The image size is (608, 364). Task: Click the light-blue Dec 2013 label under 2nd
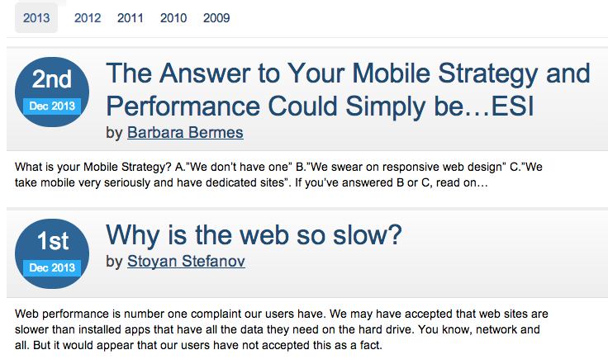[x=52, y=106]
